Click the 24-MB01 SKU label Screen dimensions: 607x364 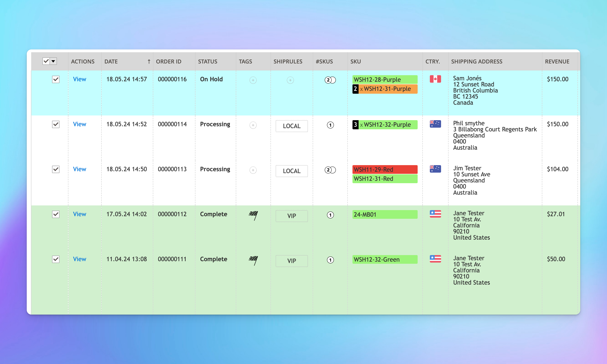click(385, 215)
